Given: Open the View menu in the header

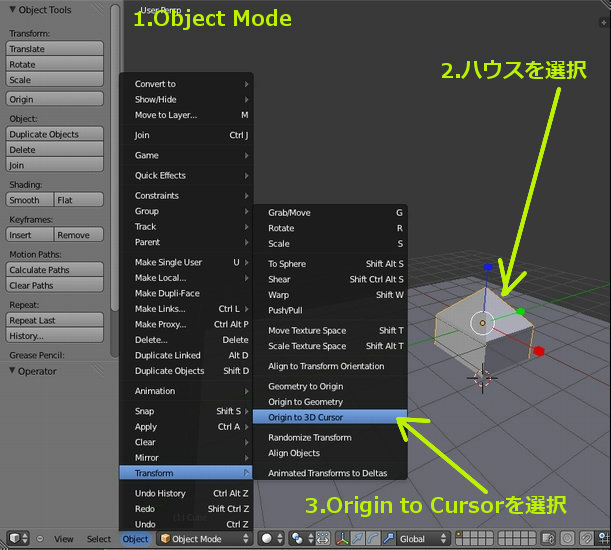Looking at the screenshot, I should (64, 539).
